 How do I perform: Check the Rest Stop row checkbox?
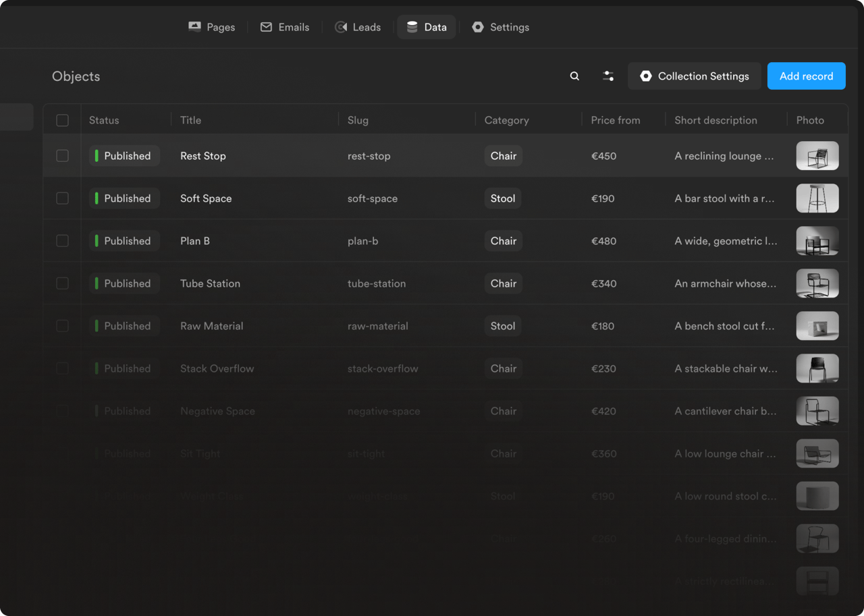coord(62,156)
